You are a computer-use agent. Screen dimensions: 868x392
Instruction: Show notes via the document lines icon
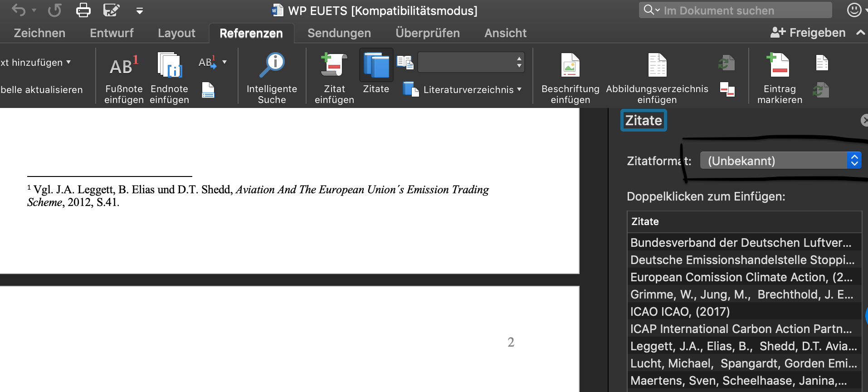(208, 90)
